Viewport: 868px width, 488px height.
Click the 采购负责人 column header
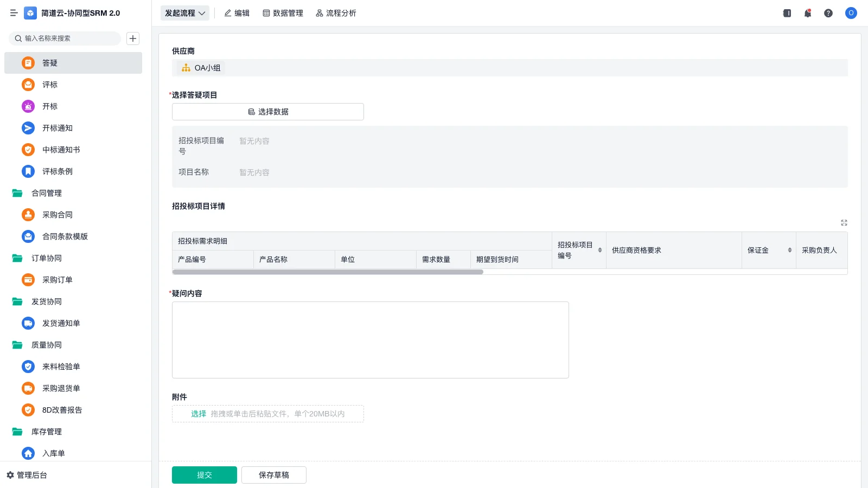point(821,250)
